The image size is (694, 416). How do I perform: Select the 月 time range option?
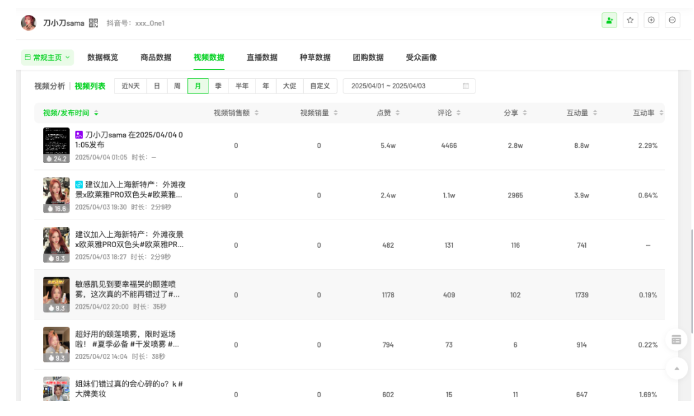[198, 86]
